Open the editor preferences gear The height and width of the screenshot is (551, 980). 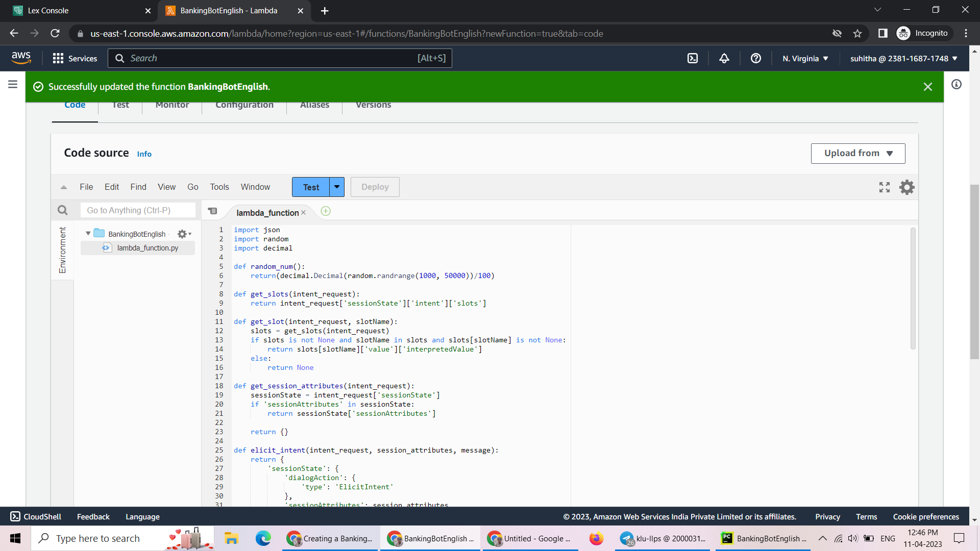click(907, 187)
